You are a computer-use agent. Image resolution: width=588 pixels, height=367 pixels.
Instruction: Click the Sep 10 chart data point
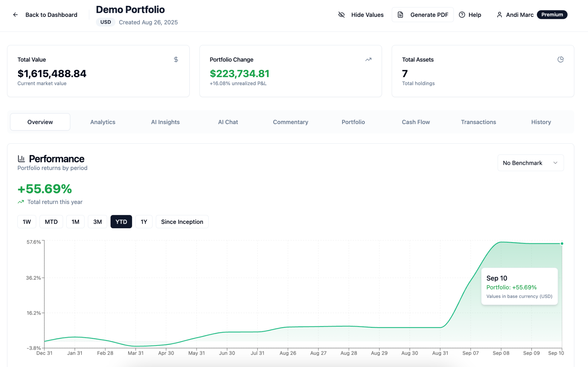[562, 244]
